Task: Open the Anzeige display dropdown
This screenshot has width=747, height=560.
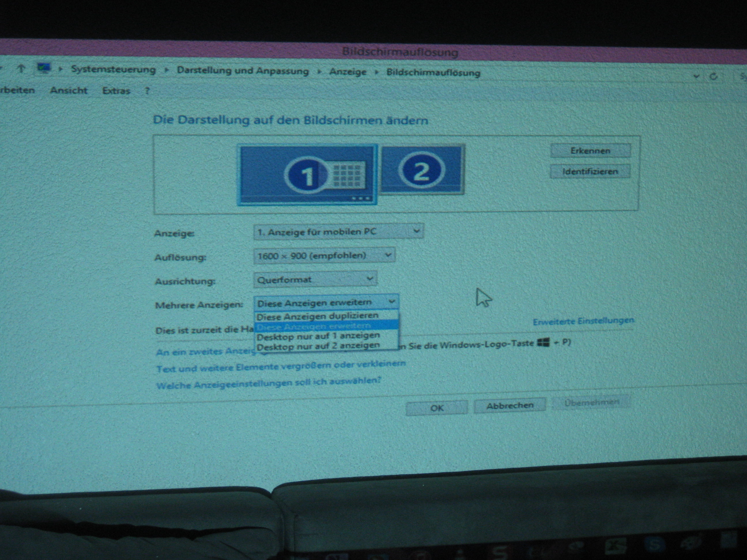Action: pyautogui.click(x=338, y=232)
